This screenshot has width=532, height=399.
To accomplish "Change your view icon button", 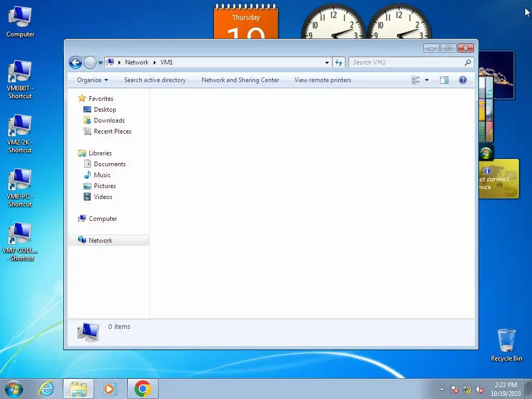I will [416, 80].
